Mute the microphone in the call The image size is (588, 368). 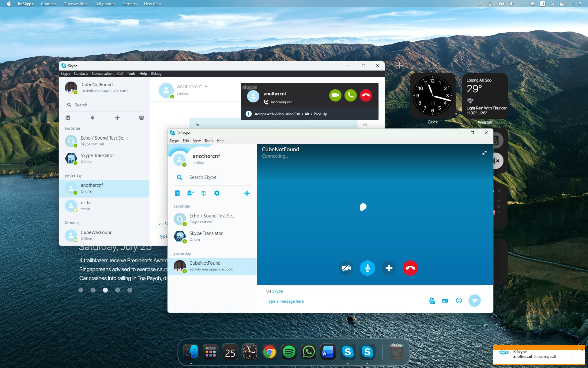(367, 268)
